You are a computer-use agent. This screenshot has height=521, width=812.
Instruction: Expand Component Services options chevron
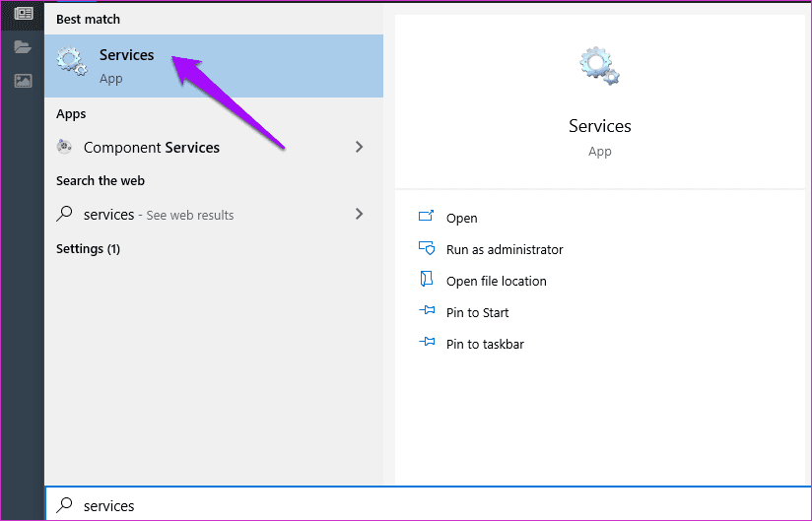click(360, 147)
